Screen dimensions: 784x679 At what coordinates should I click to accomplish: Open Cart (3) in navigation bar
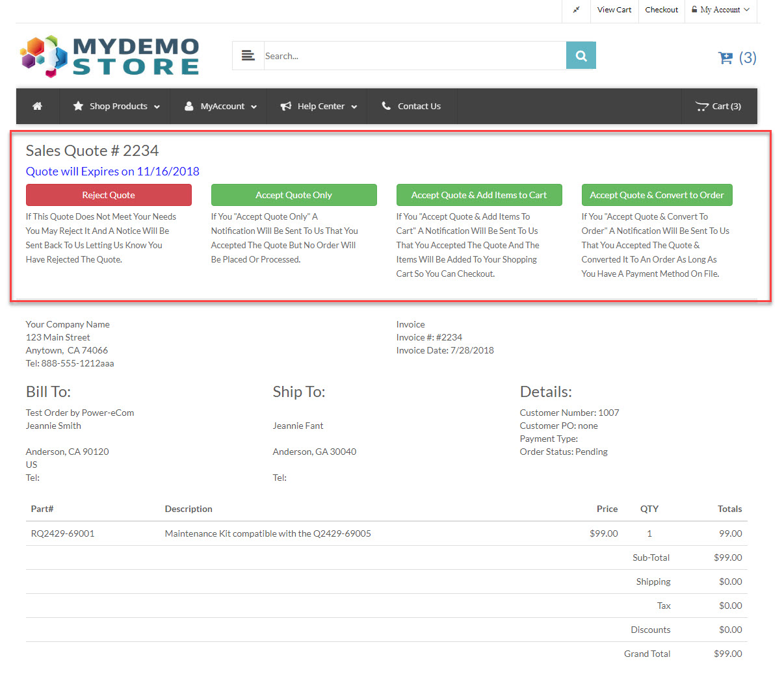[718, 106]
